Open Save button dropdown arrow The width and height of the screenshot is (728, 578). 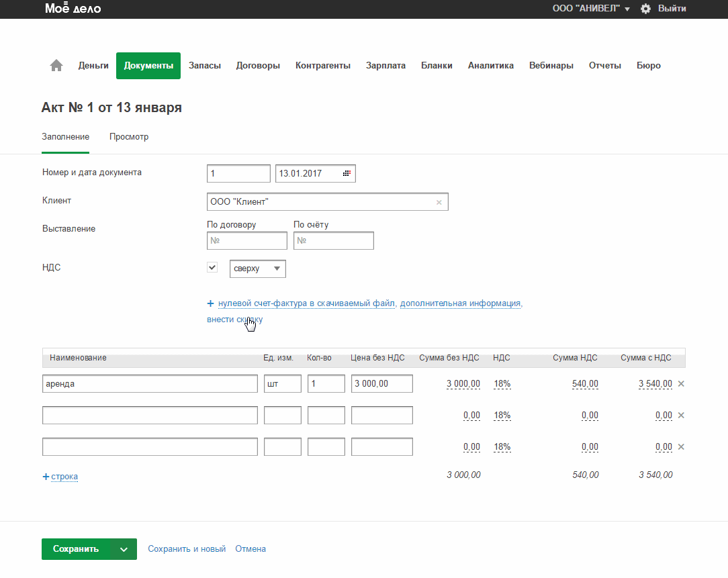(124, 549)
